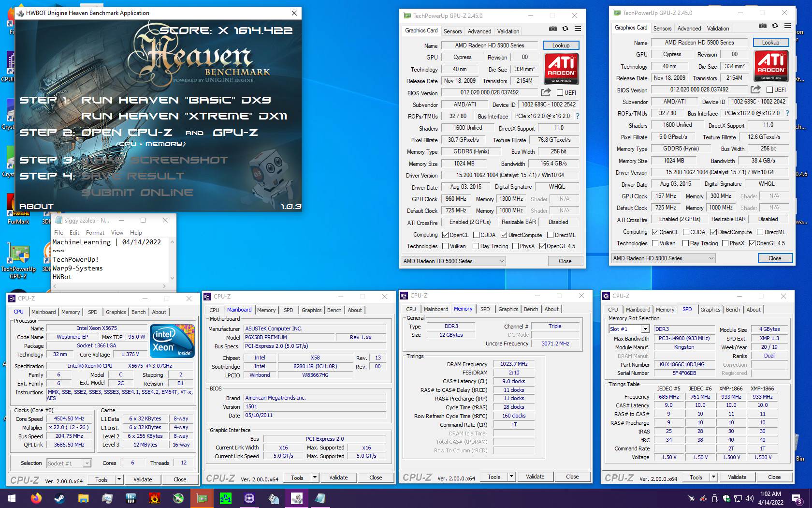Screen dimensions: 812x508
Task: Open the hamburger menu in right GPU-Z
Action: click(787, 26)
